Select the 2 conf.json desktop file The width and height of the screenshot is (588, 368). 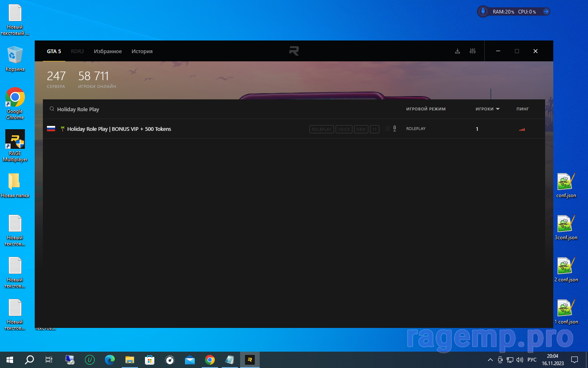(x=566, y=269)
